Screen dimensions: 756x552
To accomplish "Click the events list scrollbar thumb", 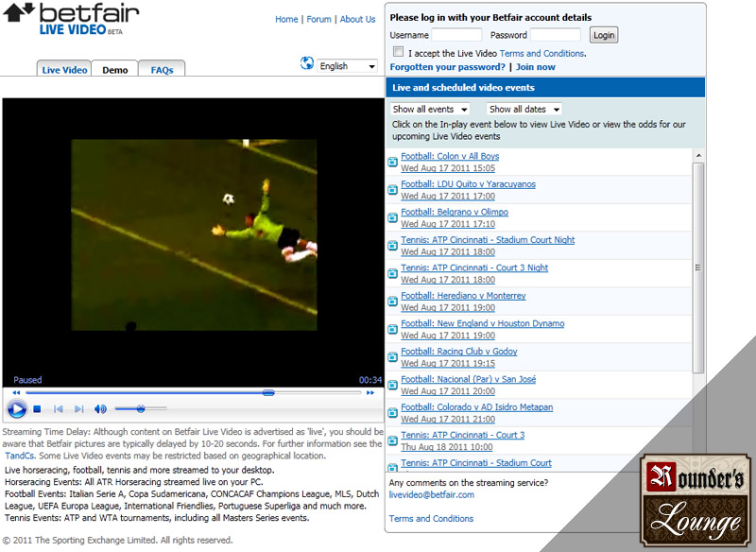I will coord(698,267).
